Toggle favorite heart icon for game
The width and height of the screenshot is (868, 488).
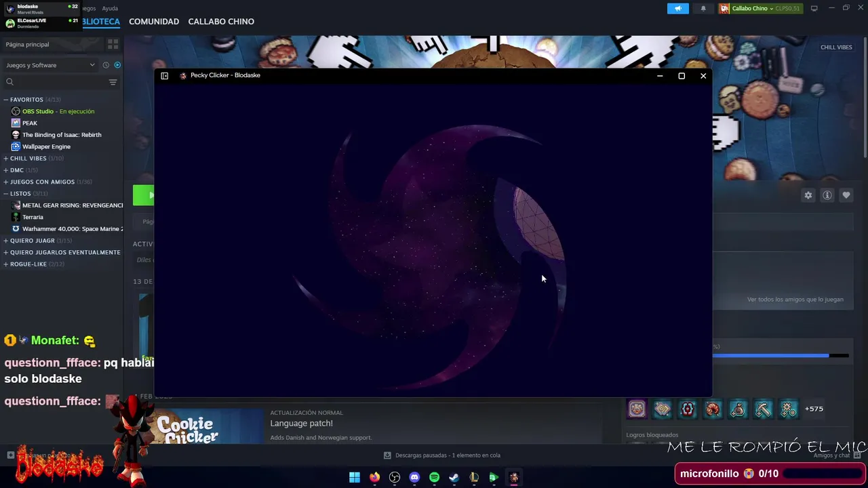point(846,195)
